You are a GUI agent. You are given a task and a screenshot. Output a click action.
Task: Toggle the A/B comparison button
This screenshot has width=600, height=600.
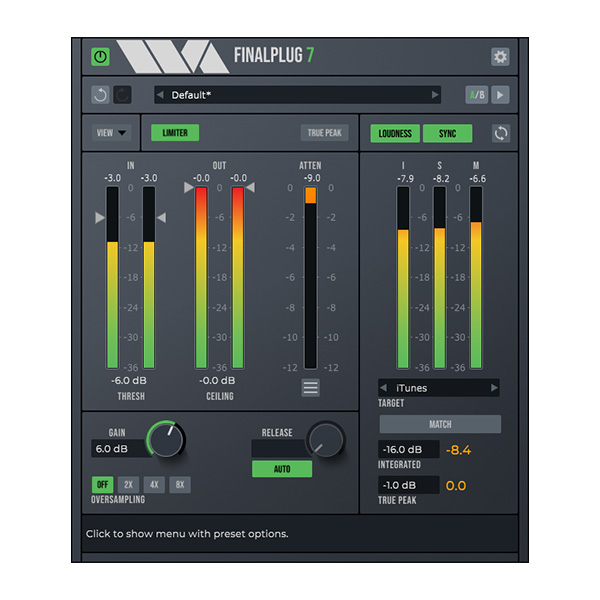477,95
